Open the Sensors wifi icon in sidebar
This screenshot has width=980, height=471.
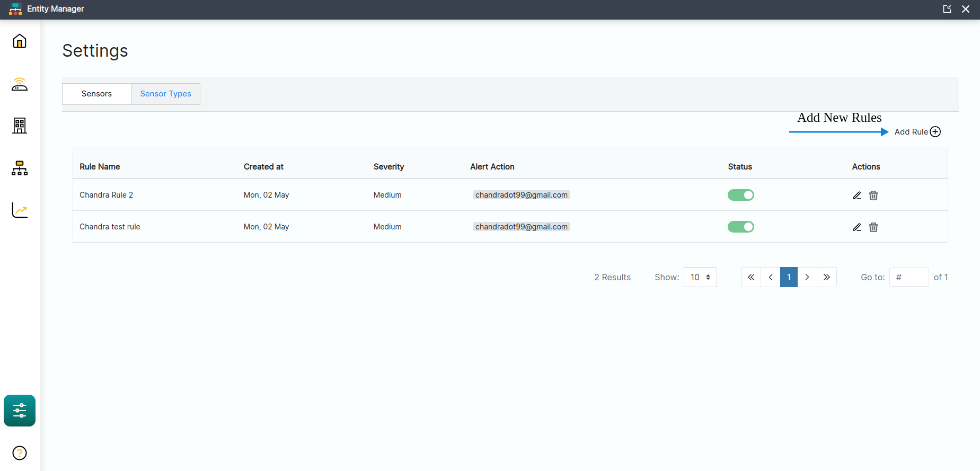click(x=20, y=84)
